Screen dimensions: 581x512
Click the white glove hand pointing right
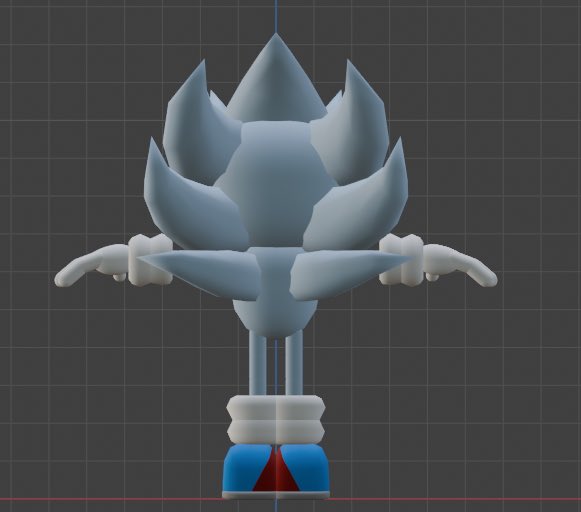(459, 264)
